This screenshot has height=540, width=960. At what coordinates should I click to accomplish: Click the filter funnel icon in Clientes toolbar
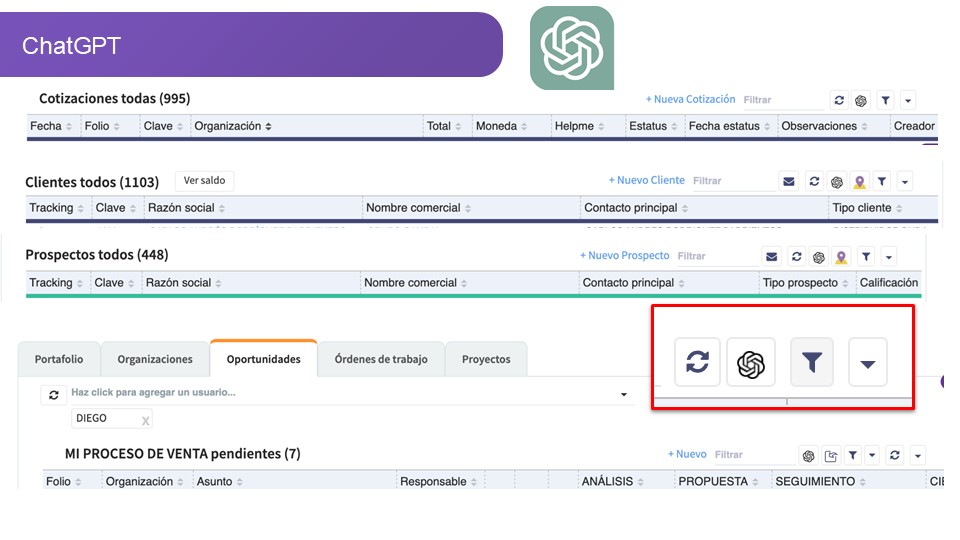[x=882, y=181]
